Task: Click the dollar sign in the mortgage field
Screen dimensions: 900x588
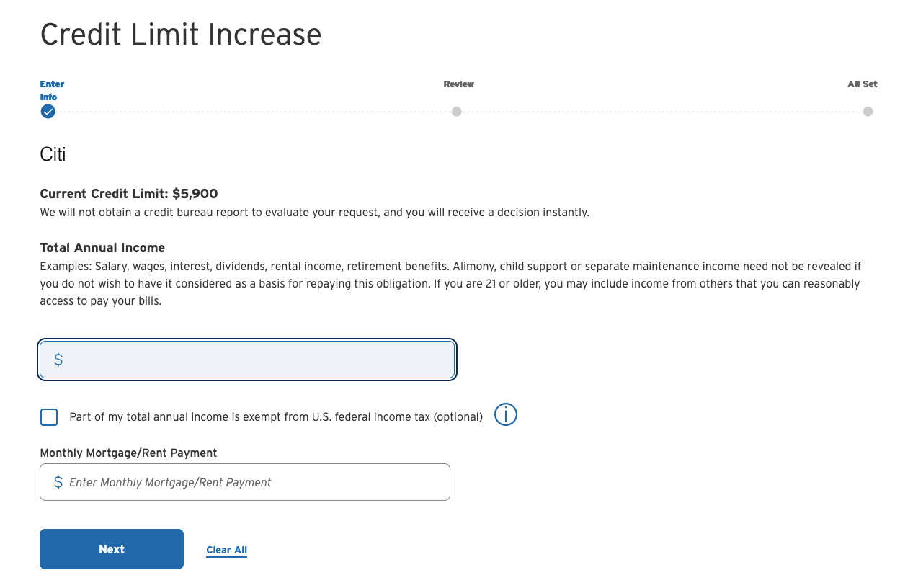Action: tap(58, 481)
